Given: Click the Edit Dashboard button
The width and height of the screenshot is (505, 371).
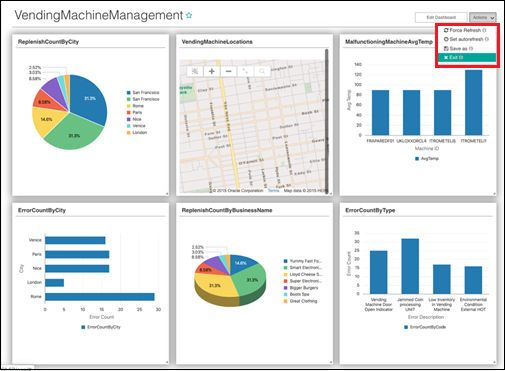Looking at the screenshot, I should point(441,17).
